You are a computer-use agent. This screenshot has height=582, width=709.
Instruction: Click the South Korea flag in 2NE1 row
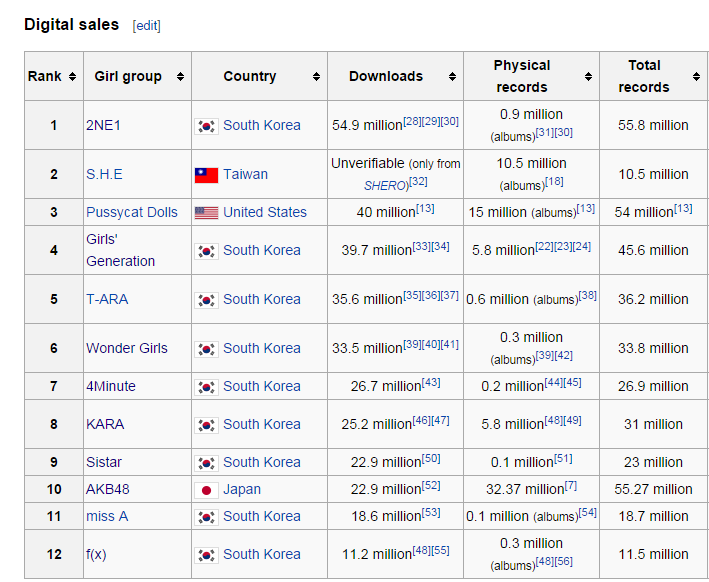(x=207, y=126)
